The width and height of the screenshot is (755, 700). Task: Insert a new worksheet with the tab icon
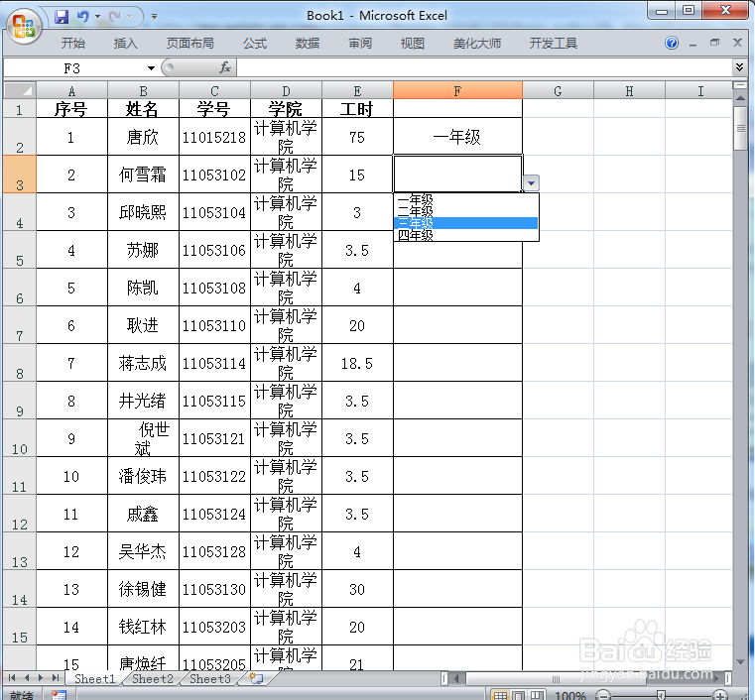(256, 678)
